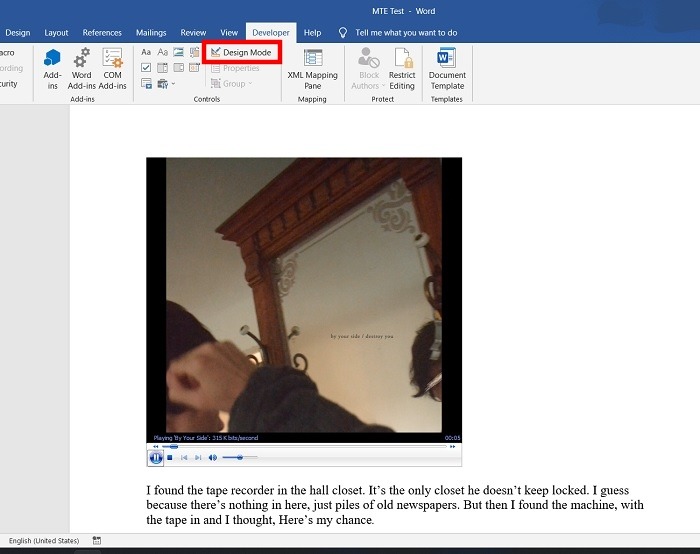The height and width of the screenshot is (554, 700).
Task: Open the Help tab
Action: [312, 33]
